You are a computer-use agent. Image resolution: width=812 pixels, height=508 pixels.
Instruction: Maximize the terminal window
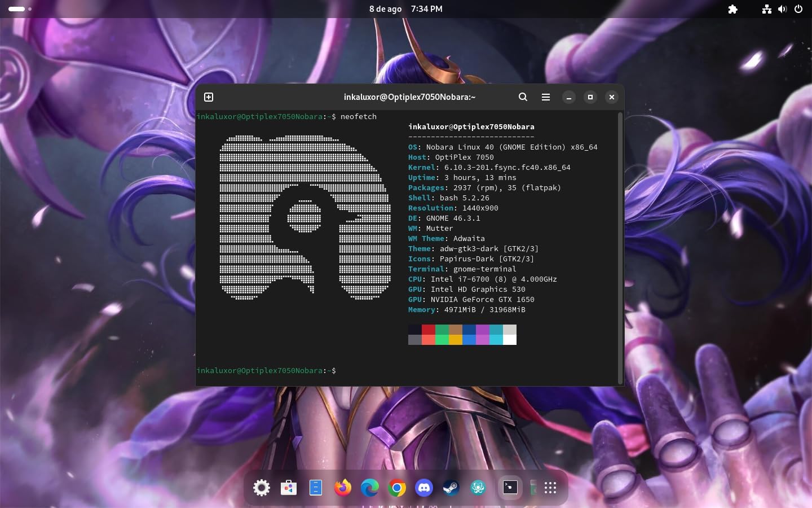pyautogui.click(x=590, y=97)
